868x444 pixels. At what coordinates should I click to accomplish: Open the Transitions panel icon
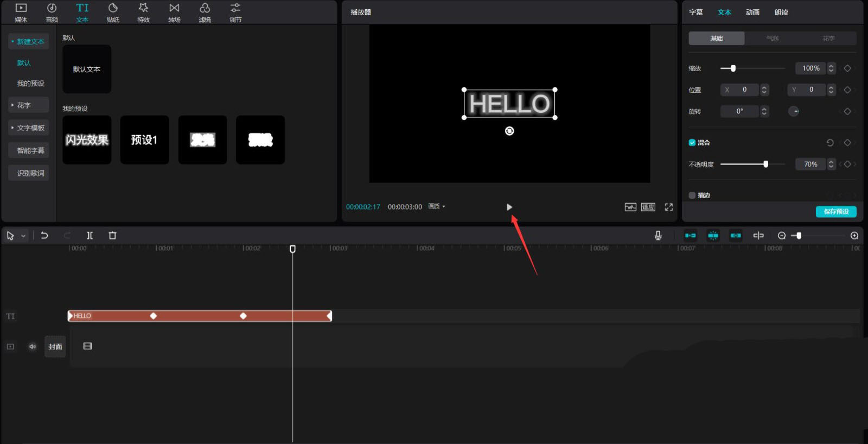(x=174, y=12)
